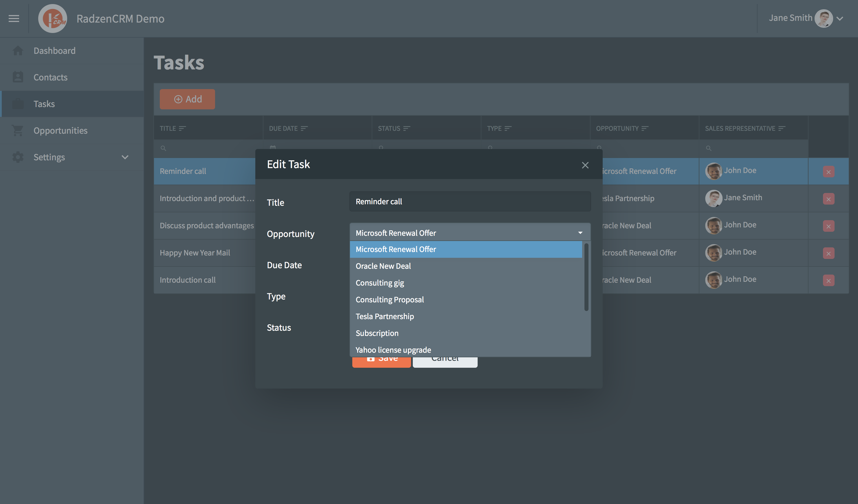The width and height of the screenshot is (858, 504).
Task: Click the Opportunities cart icon
Action: tap(18, 130)
